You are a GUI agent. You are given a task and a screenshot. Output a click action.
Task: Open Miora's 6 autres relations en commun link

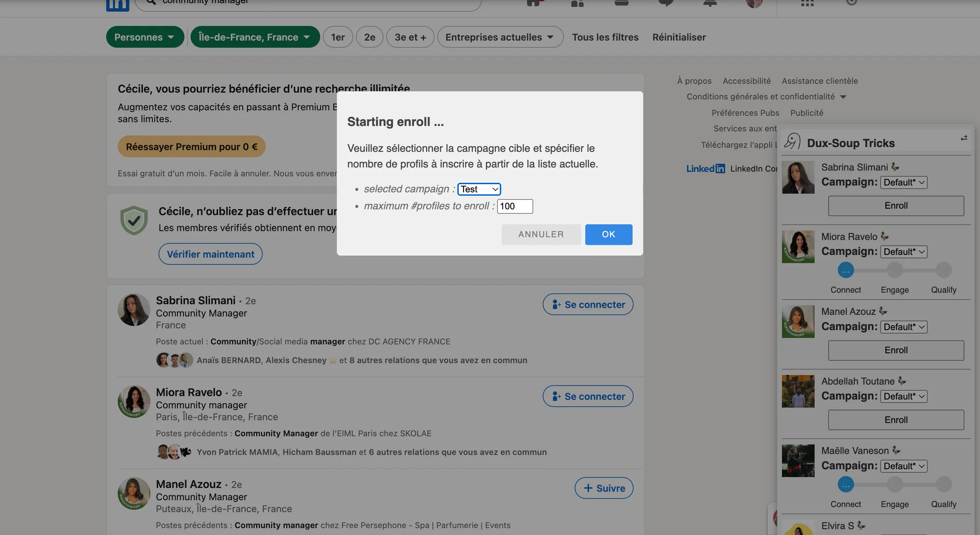click(x=458, y=452)
